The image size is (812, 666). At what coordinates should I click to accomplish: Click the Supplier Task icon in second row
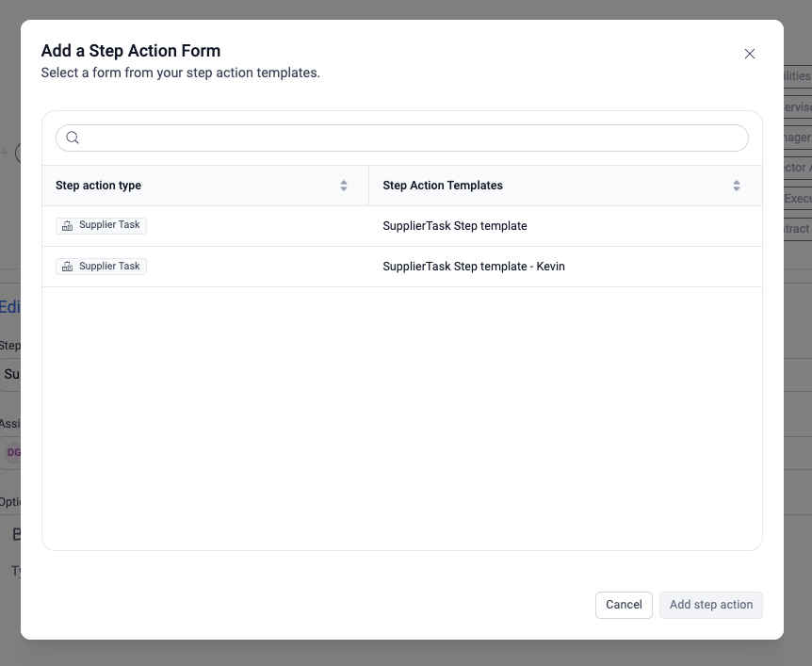coord(67,267)
